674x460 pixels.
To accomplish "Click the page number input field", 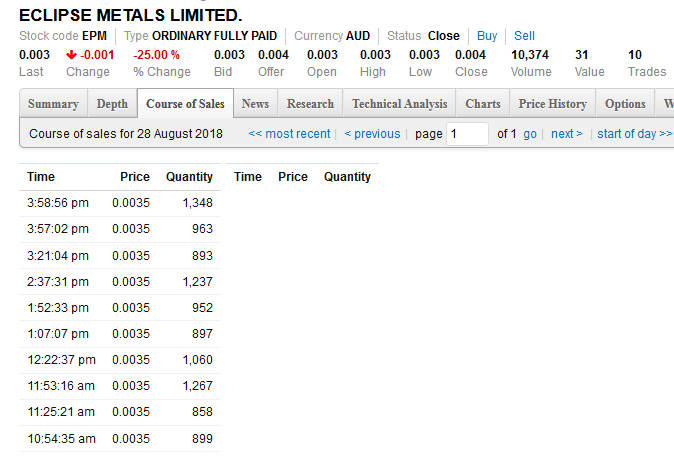I will 467,134.
